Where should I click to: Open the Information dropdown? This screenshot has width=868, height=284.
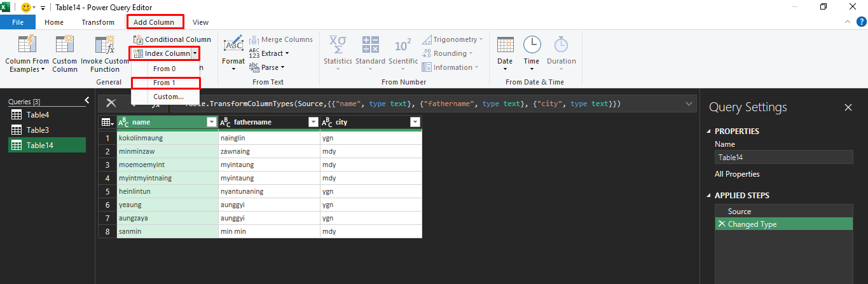pos(451,67)
